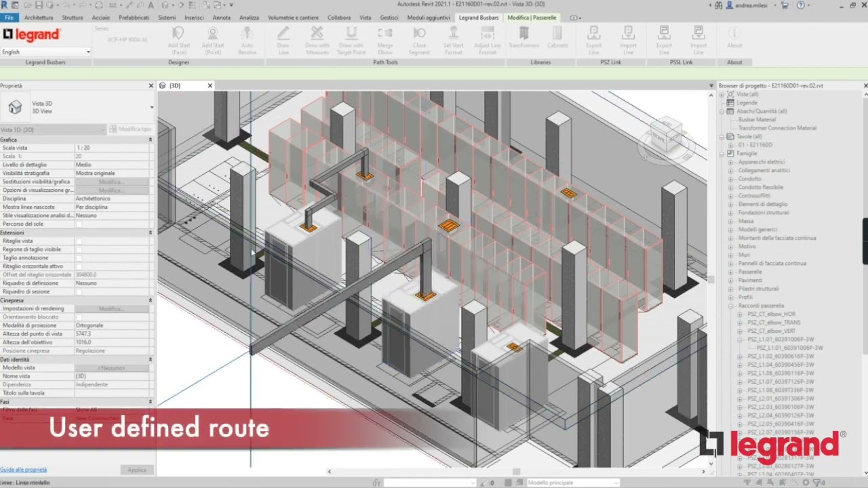The height and width of the screenshot is (488, 868).
Task: Click the binoculars search icon
Action: tap(719, 5)
